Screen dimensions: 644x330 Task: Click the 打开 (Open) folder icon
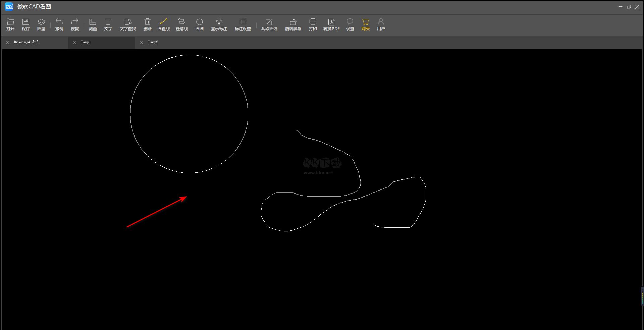pyautogui.click(x=10, y=24)
